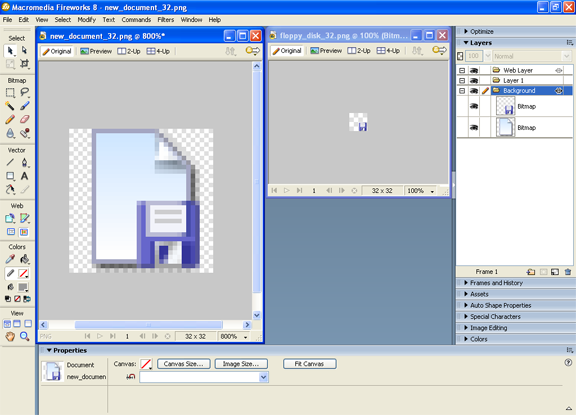The width and height of the screenshot is (576, 415).
Task: Select the Hotspot tool
Action: click(x=10, y=219)
